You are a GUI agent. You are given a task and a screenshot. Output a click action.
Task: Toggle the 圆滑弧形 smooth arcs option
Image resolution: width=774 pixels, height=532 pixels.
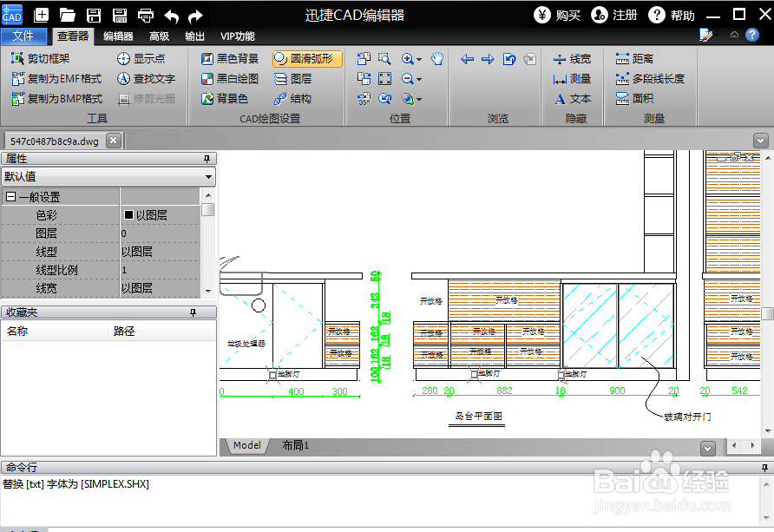coord(307,59)
